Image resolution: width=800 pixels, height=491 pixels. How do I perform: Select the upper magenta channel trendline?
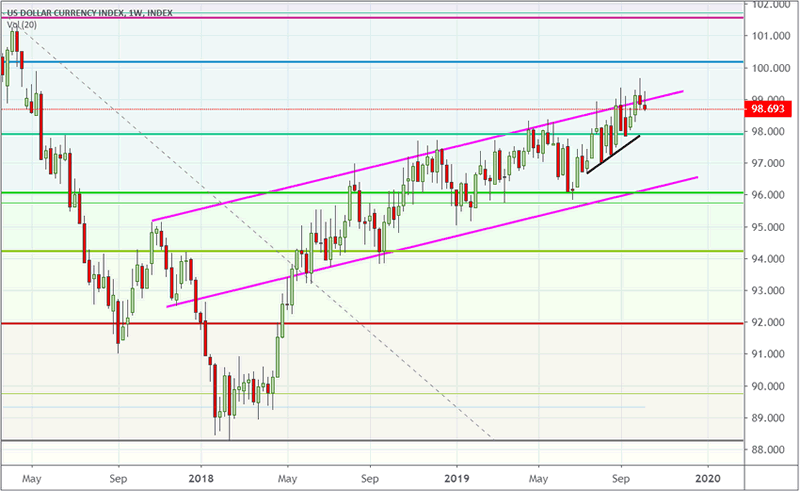coord(417,156)
